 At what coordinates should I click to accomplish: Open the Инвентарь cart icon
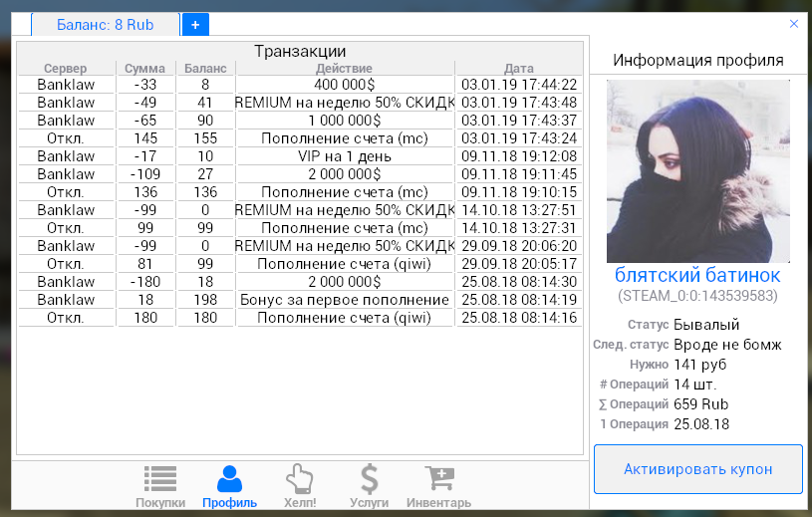438,479
